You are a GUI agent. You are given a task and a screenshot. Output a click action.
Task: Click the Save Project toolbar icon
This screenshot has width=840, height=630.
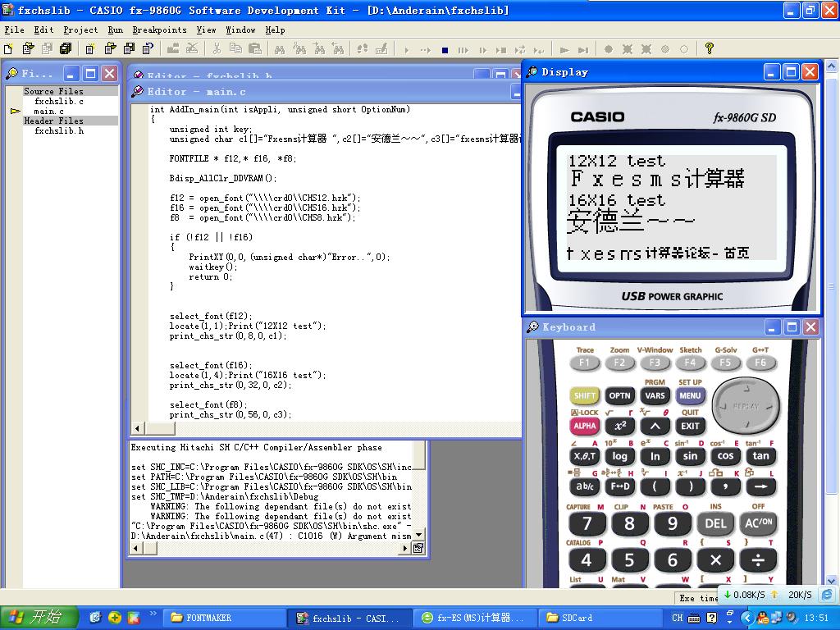[x=129, y=49]
